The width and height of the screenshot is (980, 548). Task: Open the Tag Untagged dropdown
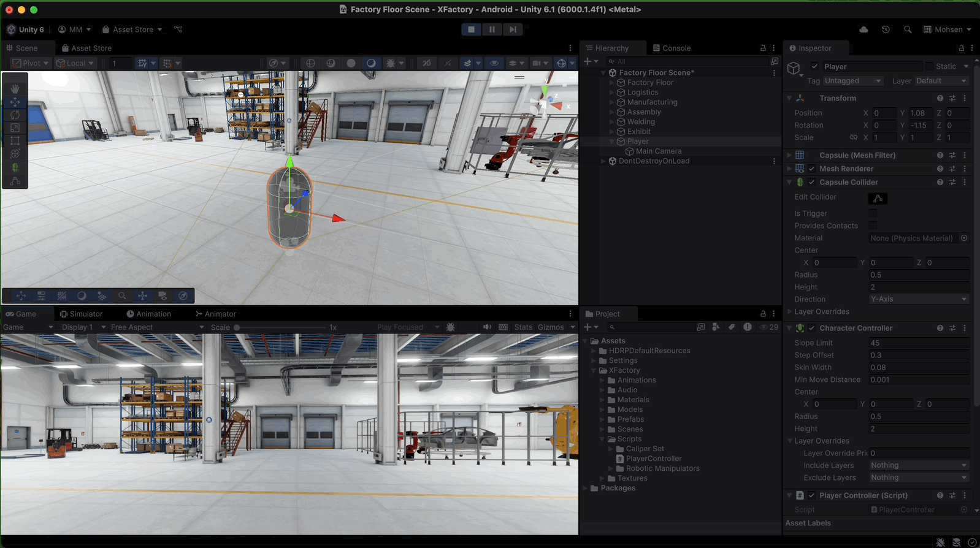852,81
